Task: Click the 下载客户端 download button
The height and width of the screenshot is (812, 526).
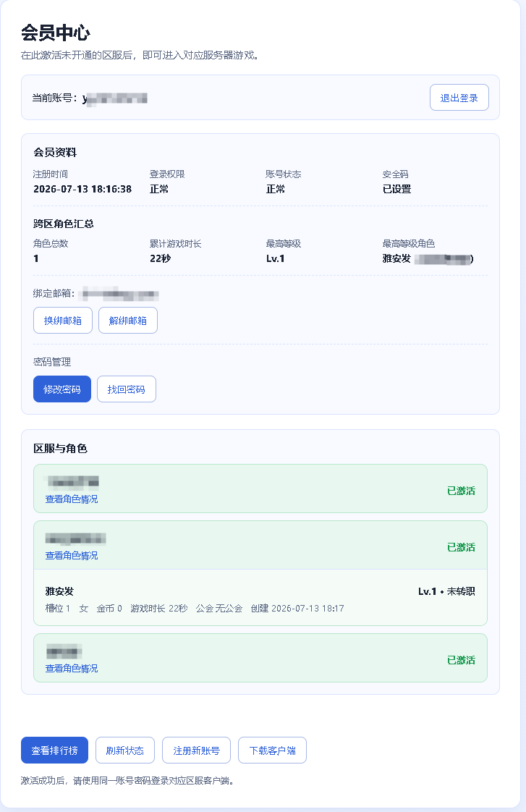Action: coord(272,750)
